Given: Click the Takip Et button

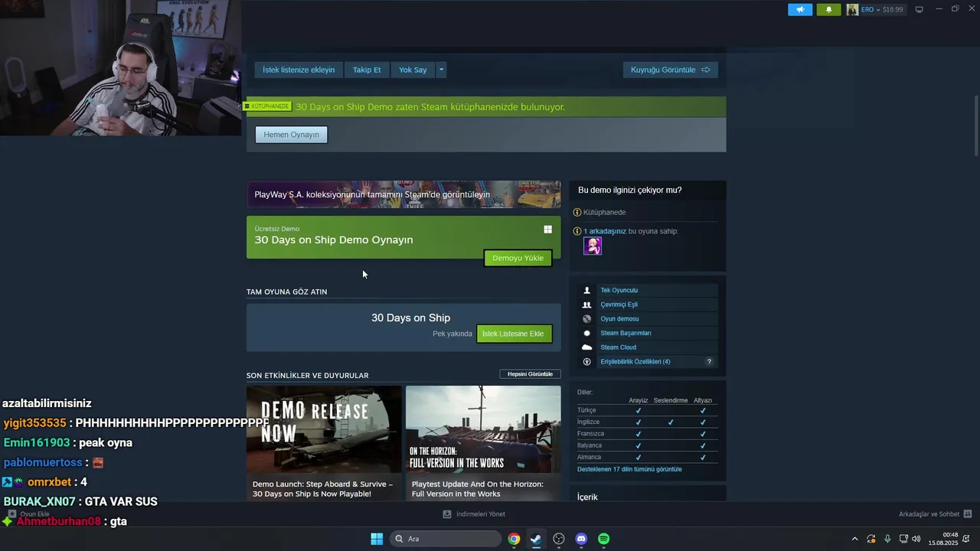Looking at the screenshot, I should click(367, 70).
